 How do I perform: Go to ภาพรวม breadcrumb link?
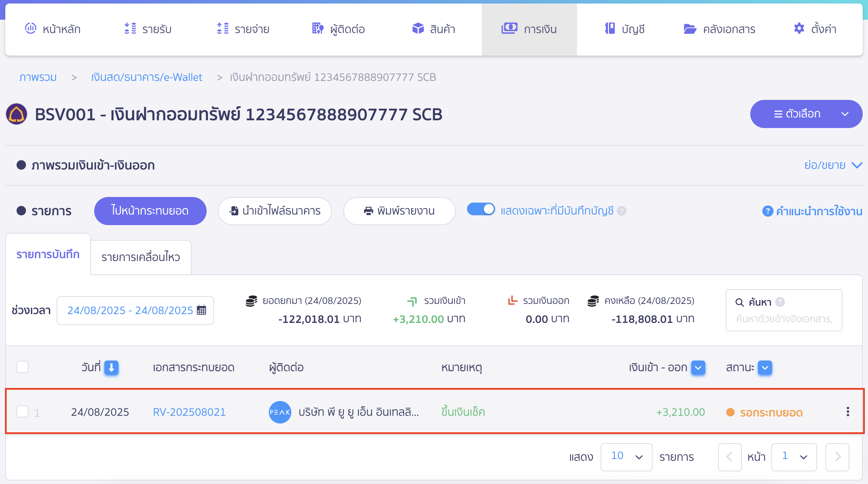point(38,77)
